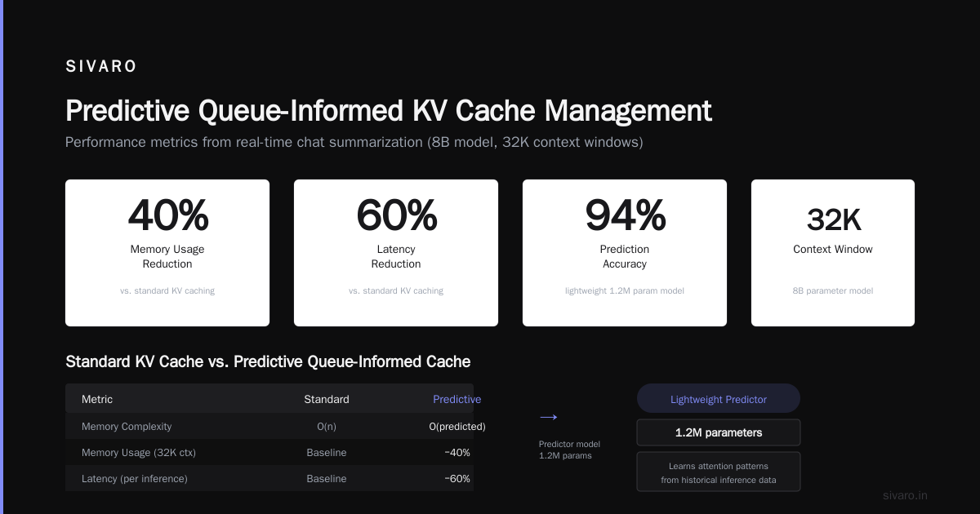Click the O(predicted) table cell

click(x=457, y=427)
